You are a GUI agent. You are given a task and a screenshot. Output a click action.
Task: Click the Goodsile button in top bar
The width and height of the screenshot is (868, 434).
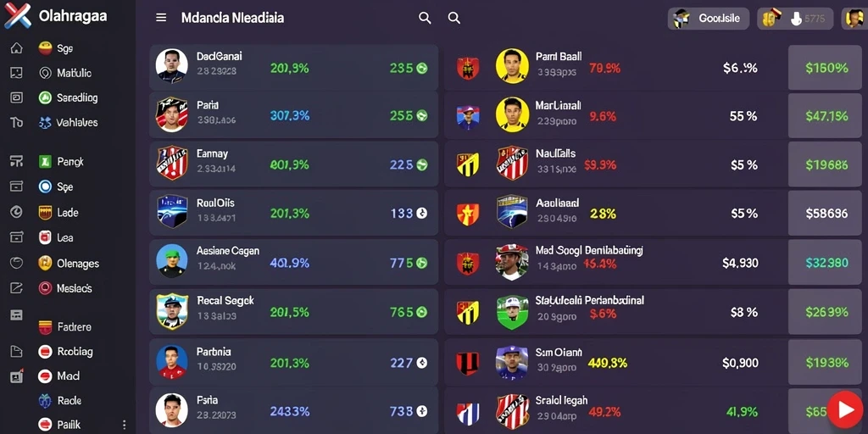709,19
